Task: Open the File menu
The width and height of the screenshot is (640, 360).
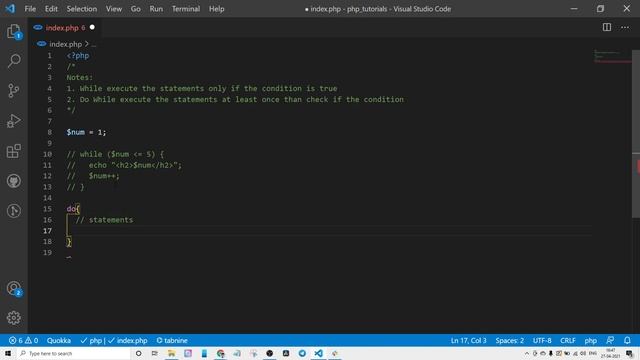Action: pyautogui.click(x=30, y=9)
